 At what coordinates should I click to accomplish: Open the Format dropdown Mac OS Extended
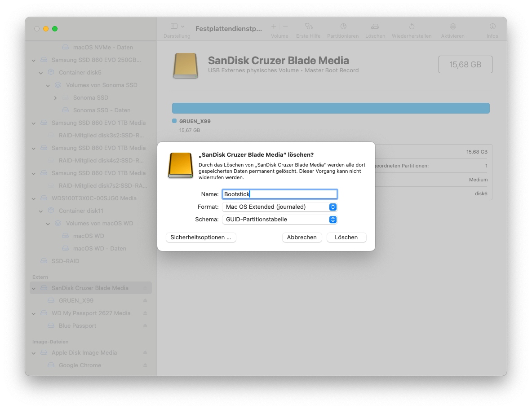(x=279, y=207)
